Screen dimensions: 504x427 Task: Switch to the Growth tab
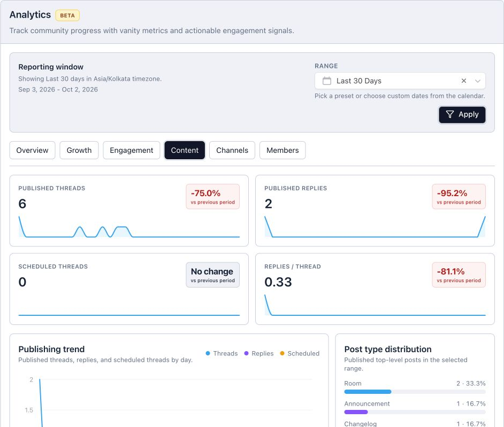(x=79, y=150)
